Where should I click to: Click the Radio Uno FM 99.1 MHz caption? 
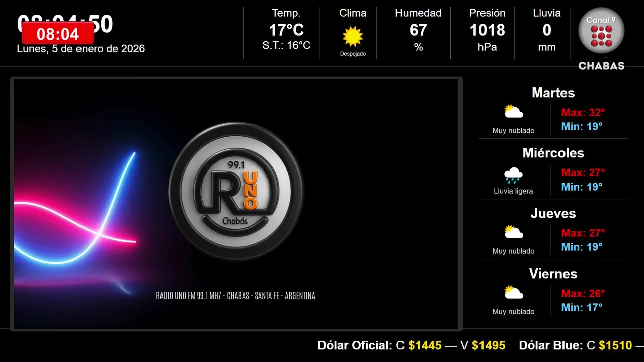(x=236, y=296)
